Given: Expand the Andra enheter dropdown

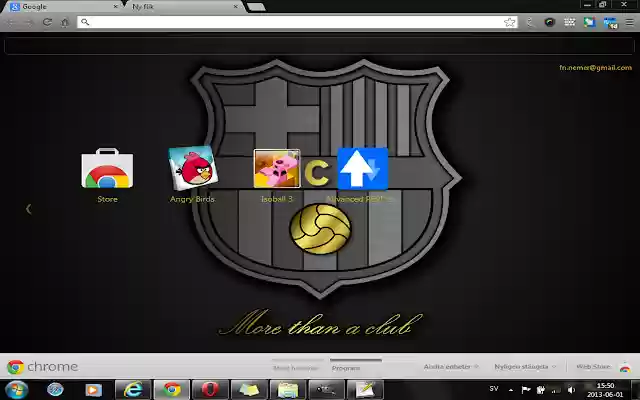Looking at the screenshot, I should click(451, 367).
